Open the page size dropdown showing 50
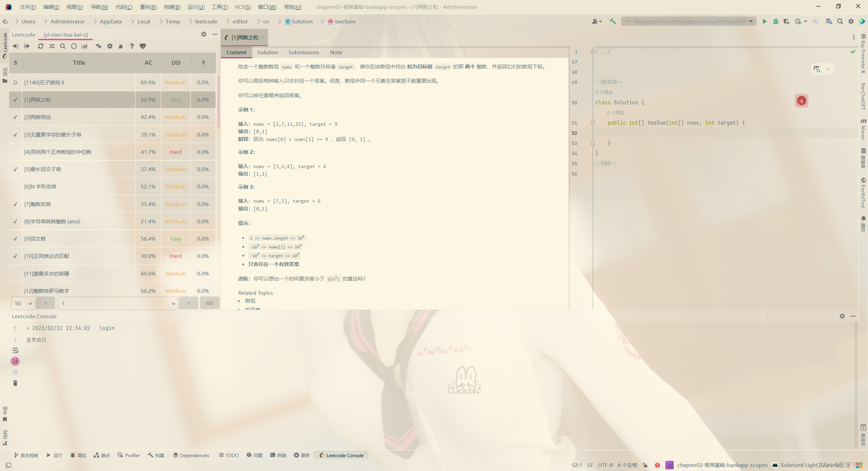The width and height of the screenshot is (868, 471). (23, 303)
